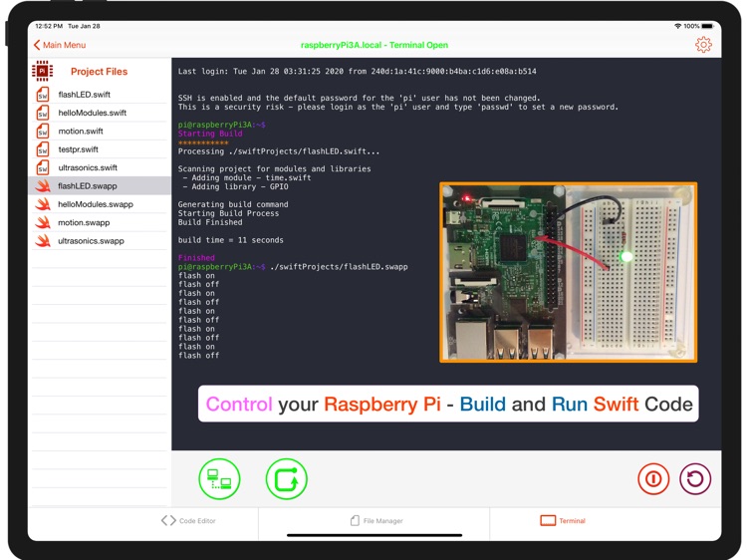747x560 pixels.
Task: Tap the Raspberry Pi breadboard photo
Action: pyautogui.click(x=568, y=272)
